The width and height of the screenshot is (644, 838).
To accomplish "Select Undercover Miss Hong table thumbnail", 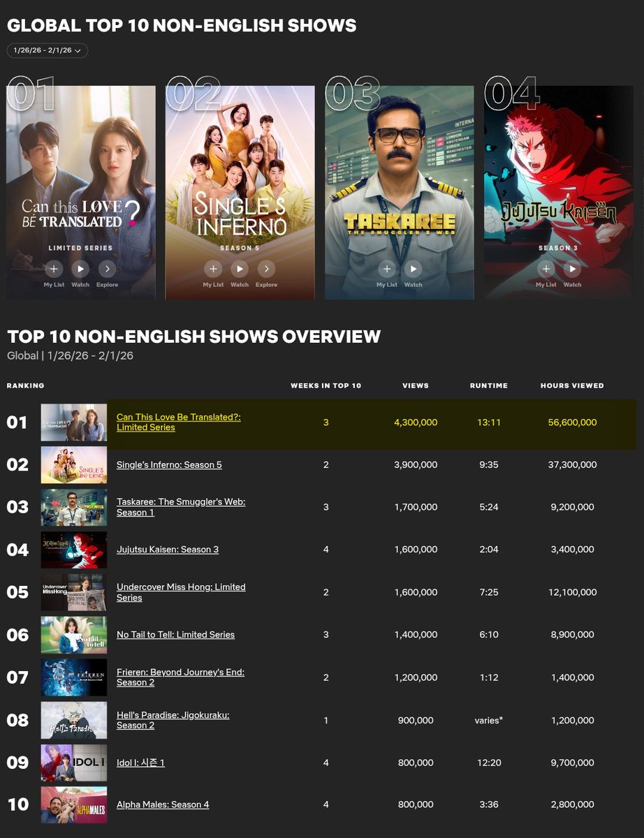I will pos(74,592).
